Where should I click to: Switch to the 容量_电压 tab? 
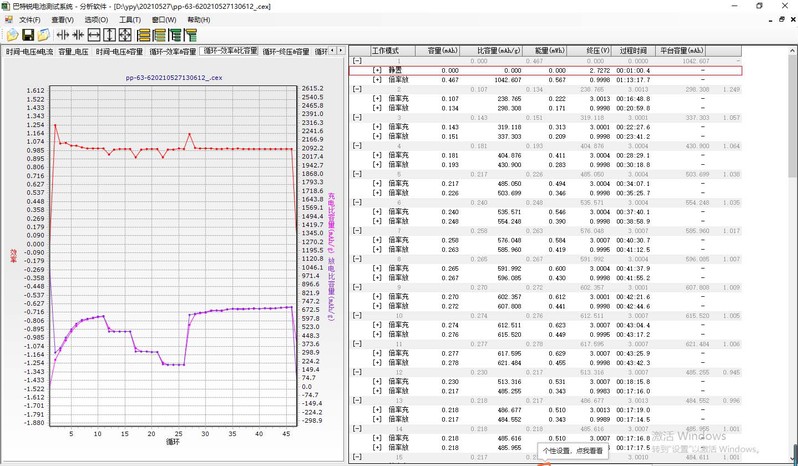(73, 50)
